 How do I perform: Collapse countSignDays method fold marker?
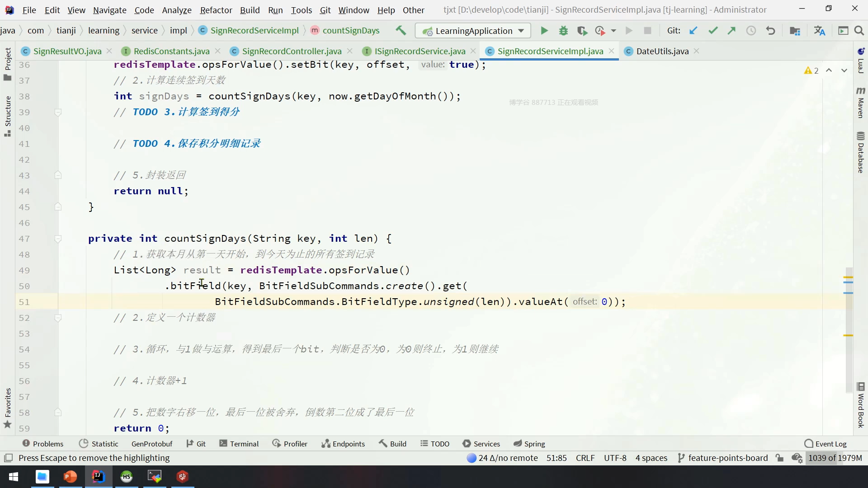pos(58,239)
